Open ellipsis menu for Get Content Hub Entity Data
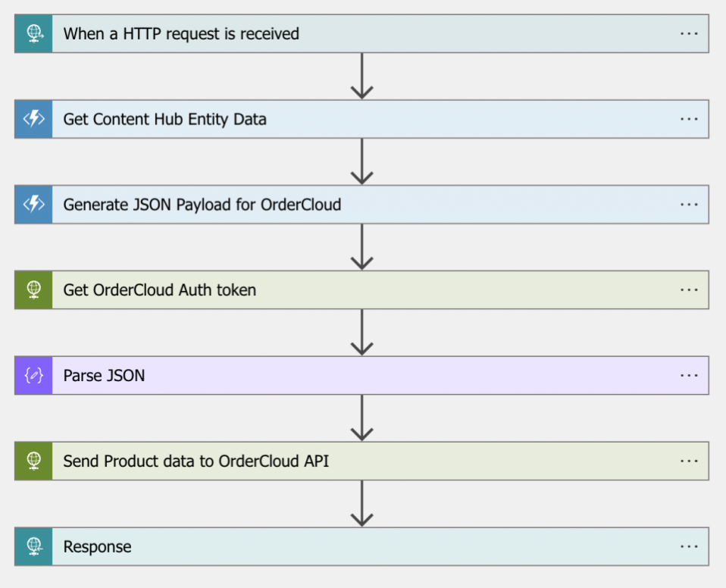 point(689,119)
